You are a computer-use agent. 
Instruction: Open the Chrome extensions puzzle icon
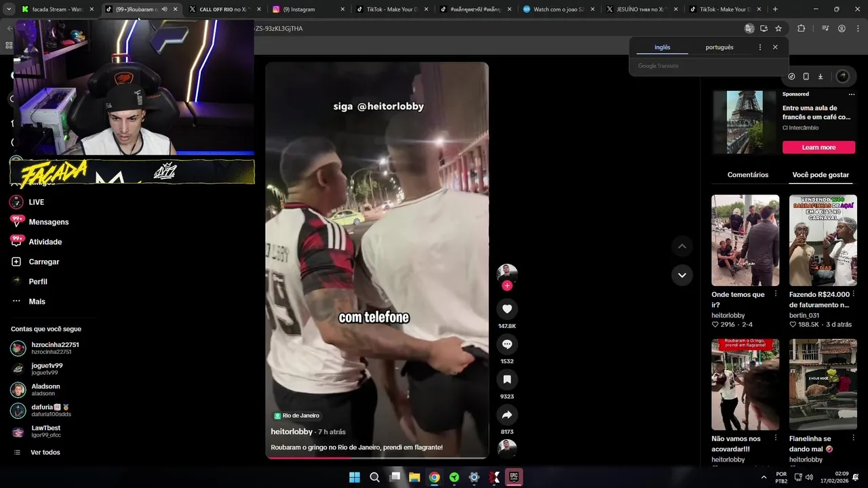801,28
